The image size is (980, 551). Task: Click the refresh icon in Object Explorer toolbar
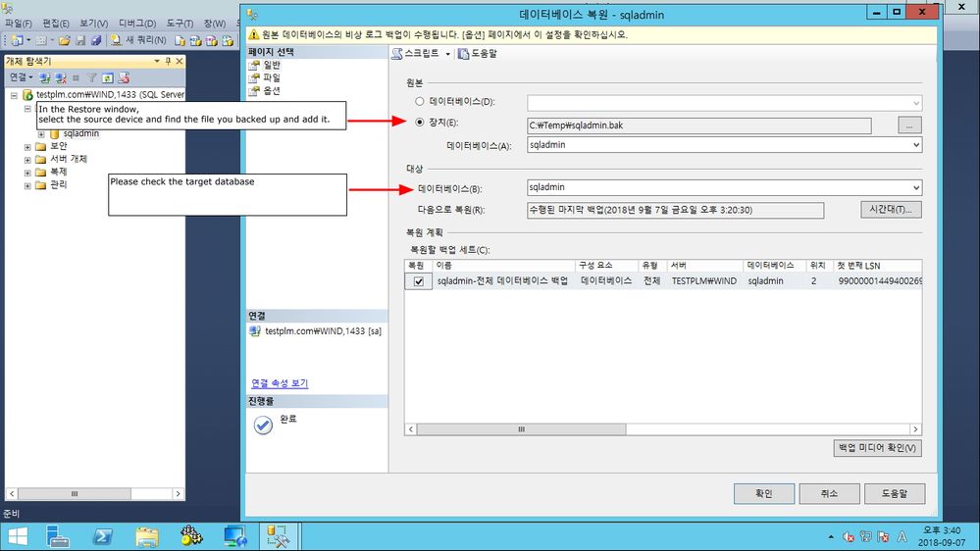[x=108, y=78]
